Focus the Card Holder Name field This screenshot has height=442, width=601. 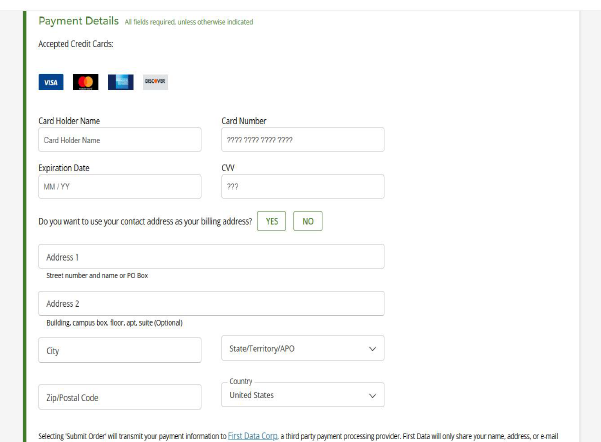[x=120, y=140]
